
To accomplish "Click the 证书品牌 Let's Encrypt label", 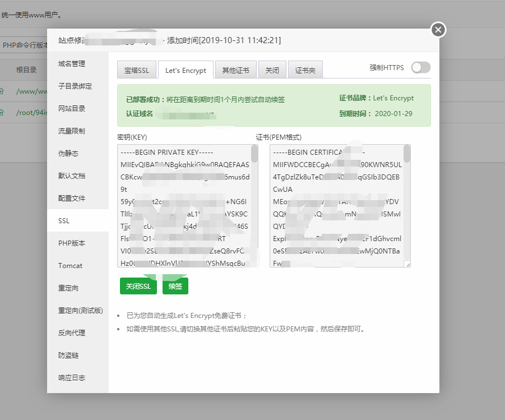I will (x=376, y=98).
